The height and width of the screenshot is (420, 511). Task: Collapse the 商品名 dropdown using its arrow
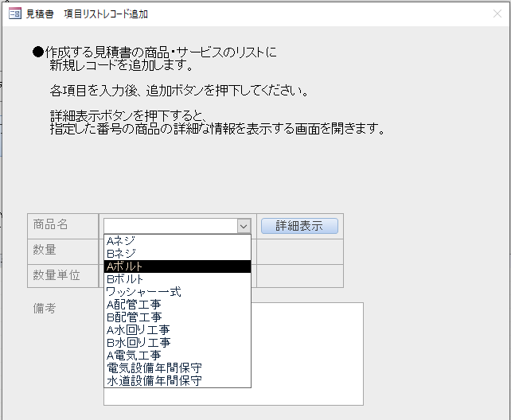coord(244,226)
